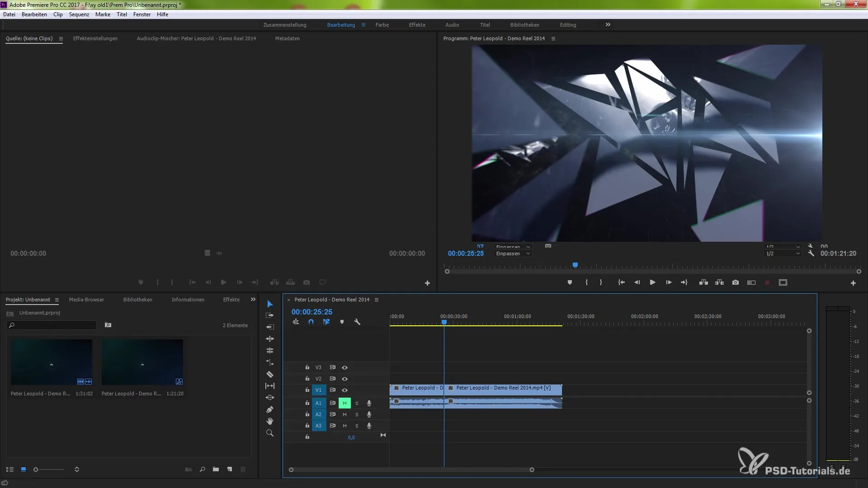Open Media-Browser tab
This screenshot has width=868, height=488.
point(86,300)
